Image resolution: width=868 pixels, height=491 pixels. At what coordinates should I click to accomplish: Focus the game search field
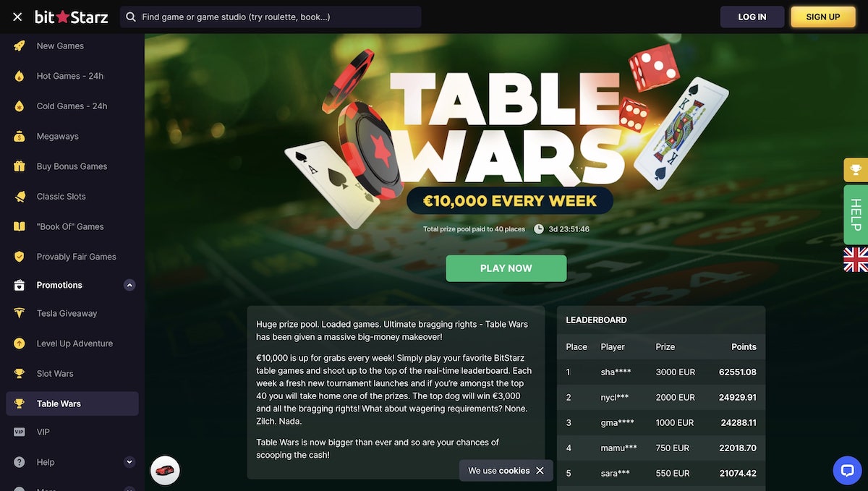pyautogui.click(x=275, y=17)
